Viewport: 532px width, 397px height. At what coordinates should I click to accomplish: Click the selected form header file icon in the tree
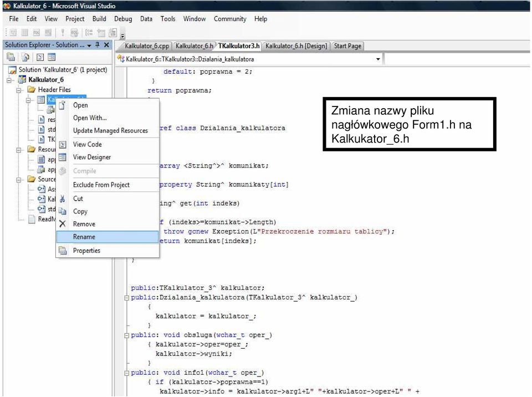click(x=41, y=99)
